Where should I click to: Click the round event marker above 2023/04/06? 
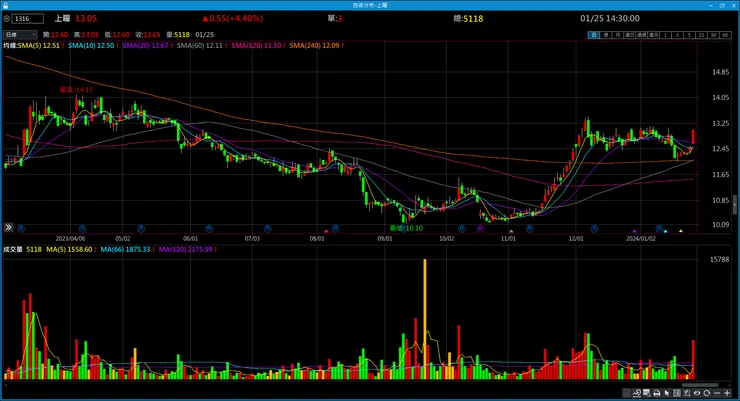tap(83, 228)
